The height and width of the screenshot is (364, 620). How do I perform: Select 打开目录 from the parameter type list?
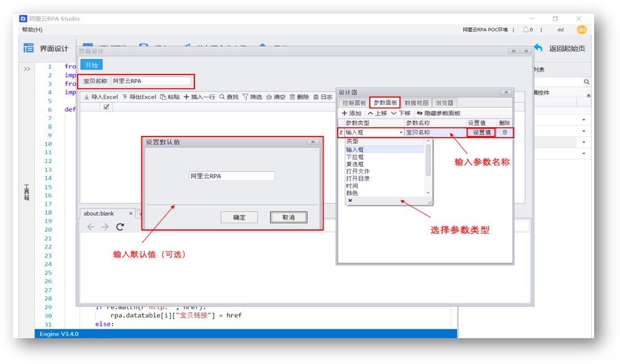pyautogui.click(x=384, y=178)
